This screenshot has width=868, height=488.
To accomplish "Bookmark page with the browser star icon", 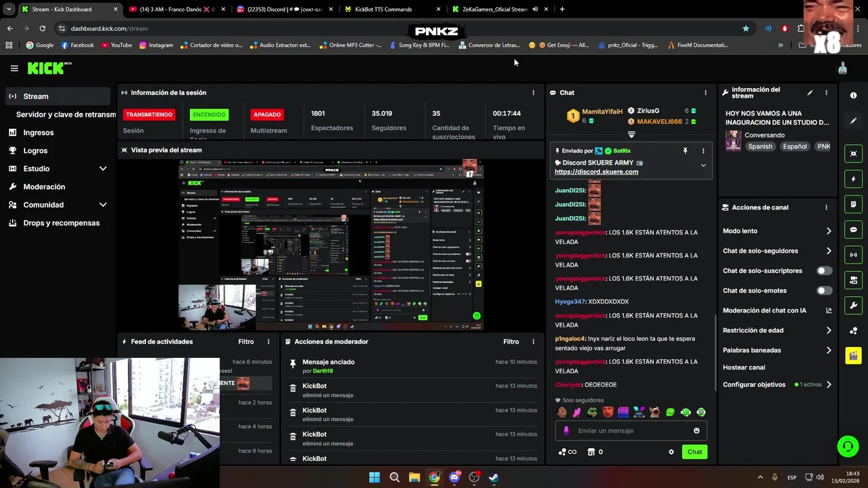I will coord(746,28).
